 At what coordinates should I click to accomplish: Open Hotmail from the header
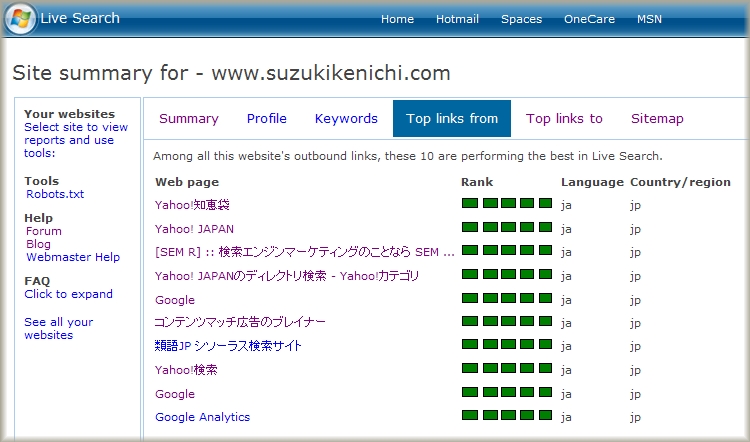457,19
